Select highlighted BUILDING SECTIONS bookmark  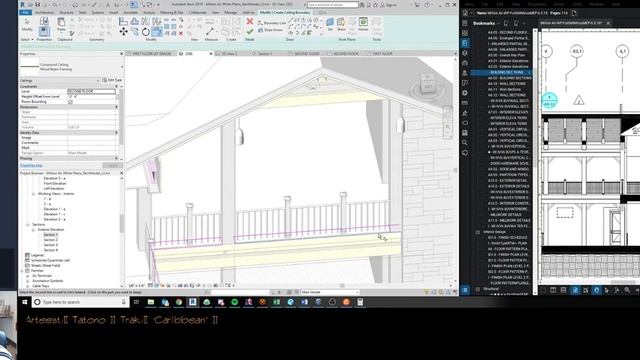(x=501, y=72)
